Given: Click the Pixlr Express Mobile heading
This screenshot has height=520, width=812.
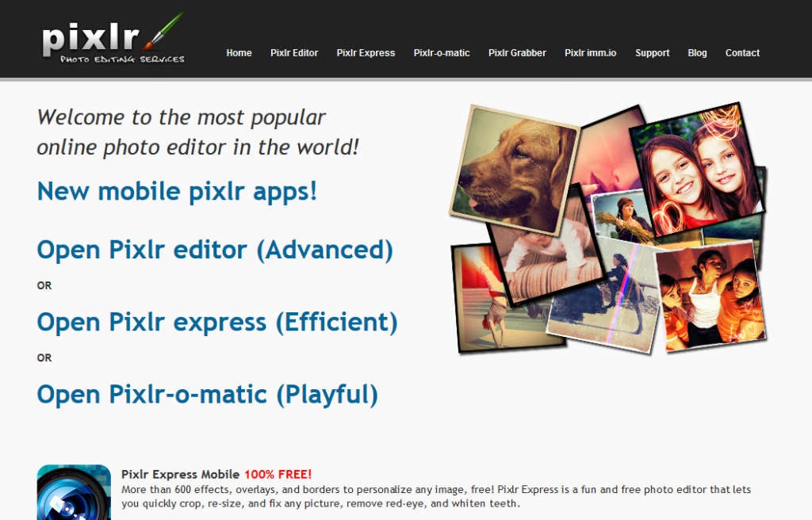Looking at the screenshot, I should tap(180, 475).
